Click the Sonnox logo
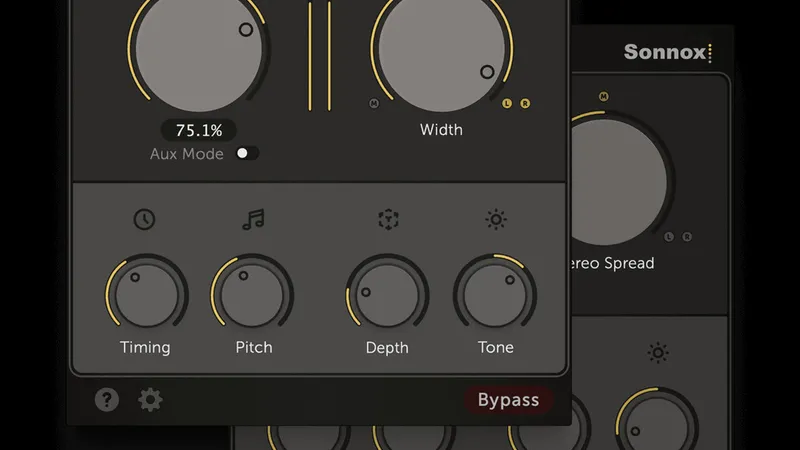The width and height of the screenshot is (800, 450). pos(667,52)
